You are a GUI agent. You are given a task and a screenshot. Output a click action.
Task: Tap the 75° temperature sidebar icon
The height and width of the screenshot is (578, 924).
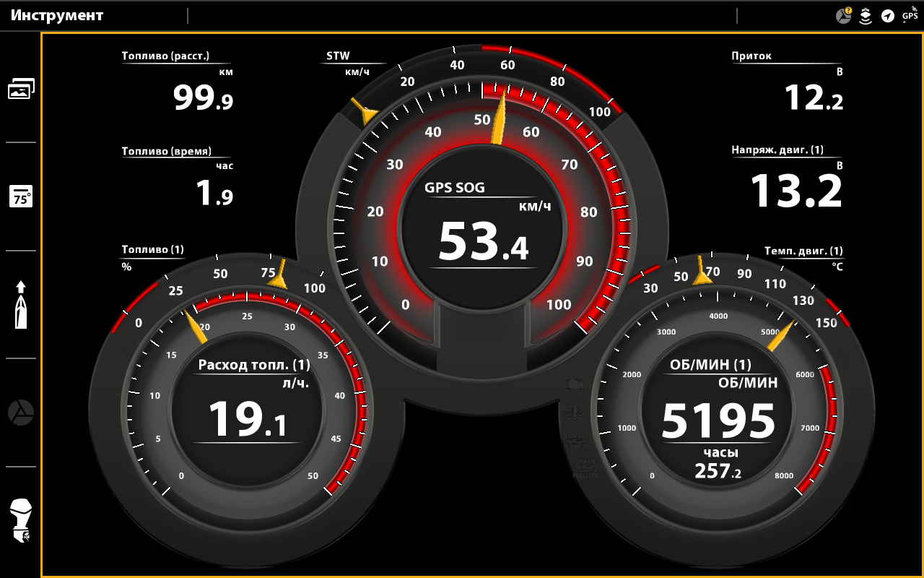click(21, 197)
